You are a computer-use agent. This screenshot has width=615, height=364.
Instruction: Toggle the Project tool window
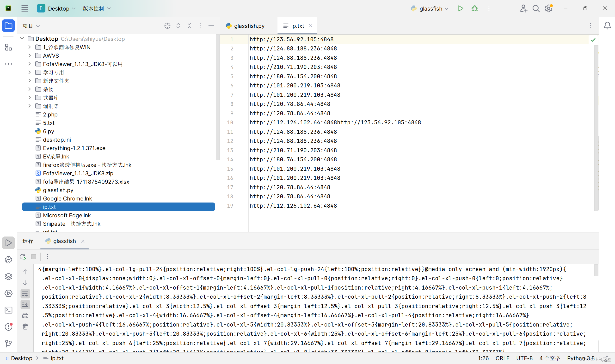(8, 26)
